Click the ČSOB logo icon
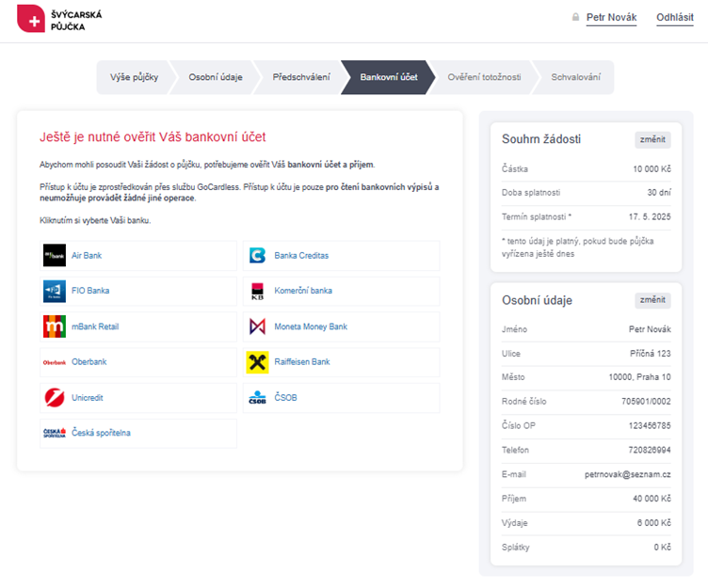 coord(257,398)
